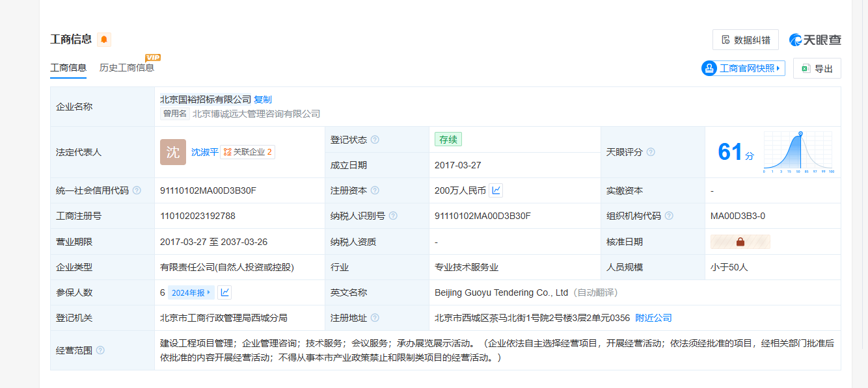Click the orange bell alert icon
This screenshot has height=388, width=868.
(x=104, y=40)
